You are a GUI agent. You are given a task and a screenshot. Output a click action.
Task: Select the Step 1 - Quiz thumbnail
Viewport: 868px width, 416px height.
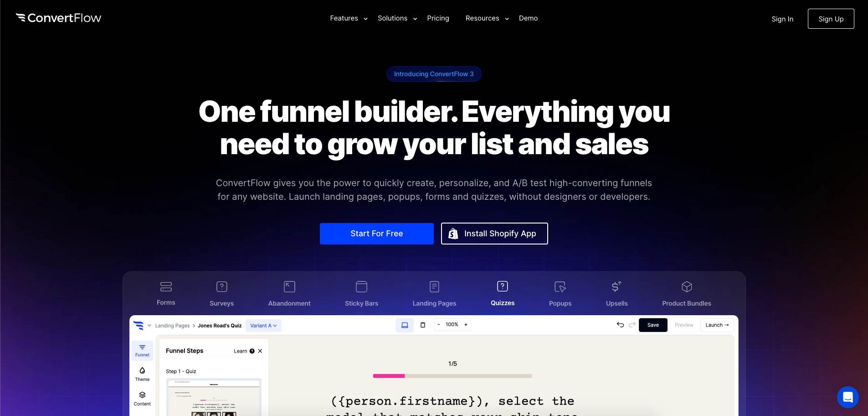[x=214, y=397]
